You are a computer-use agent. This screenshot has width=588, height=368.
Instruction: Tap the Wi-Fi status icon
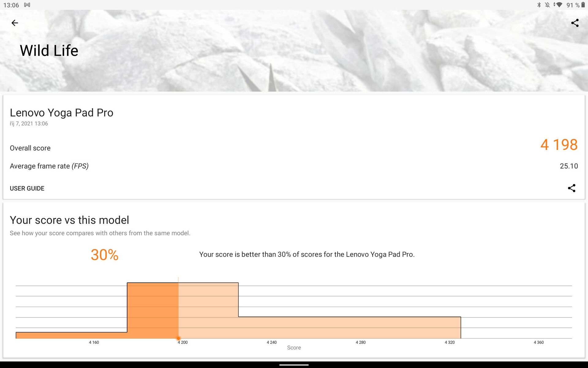click(559, 5)
